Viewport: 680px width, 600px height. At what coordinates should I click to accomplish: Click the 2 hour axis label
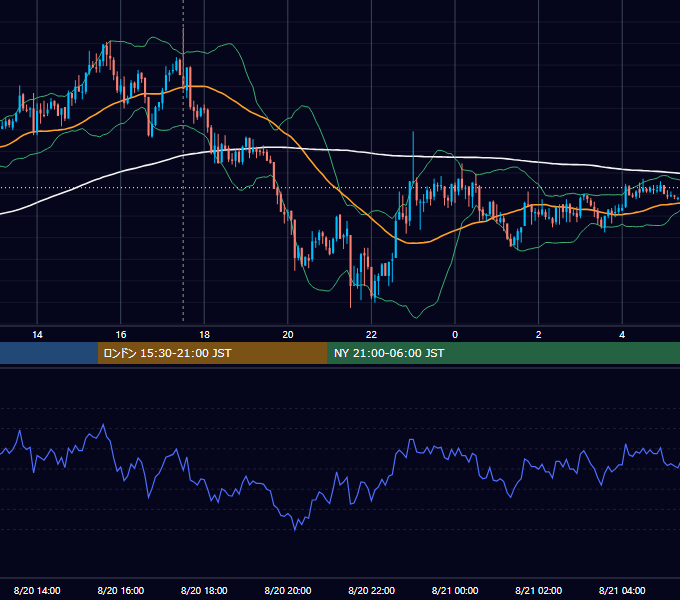(x=539, y=335)
